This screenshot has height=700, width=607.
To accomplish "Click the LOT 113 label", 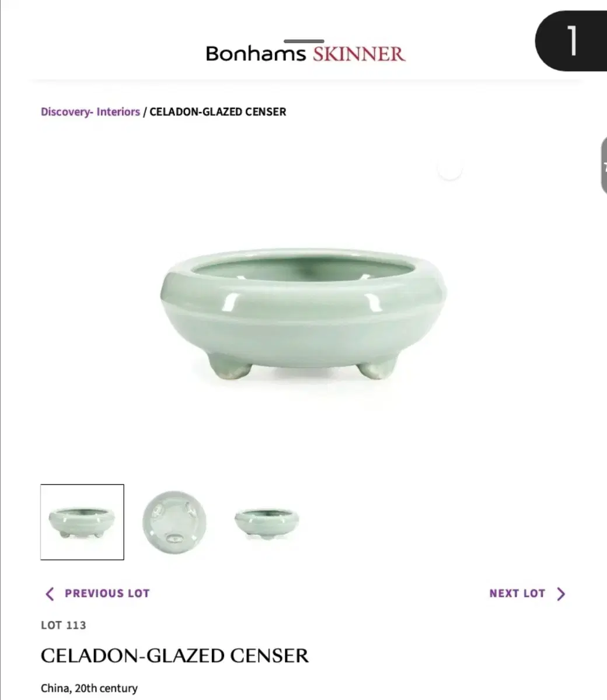I will (64, 625).
